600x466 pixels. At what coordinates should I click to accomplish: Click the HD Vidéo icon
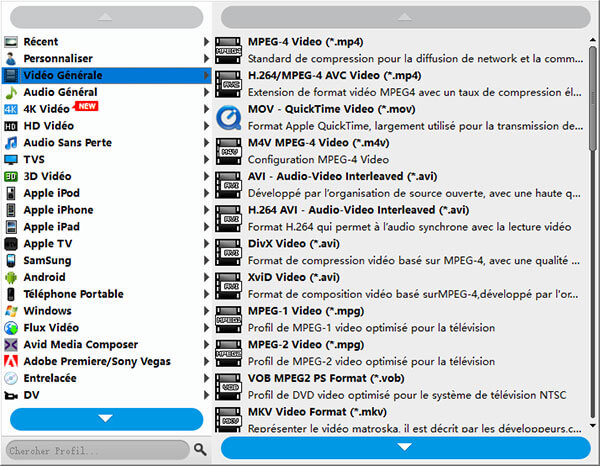(11, 126)
